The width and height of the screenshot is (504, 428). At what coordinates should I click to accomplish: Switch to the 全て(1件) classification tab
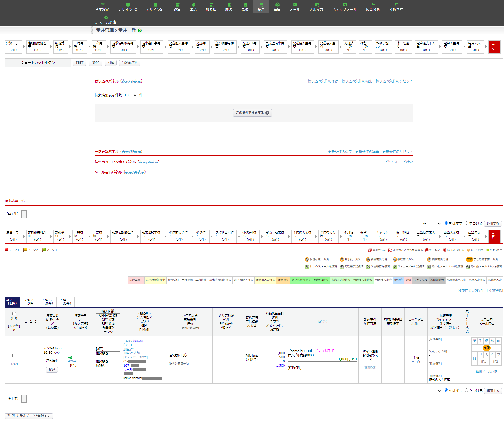point(12,302)
